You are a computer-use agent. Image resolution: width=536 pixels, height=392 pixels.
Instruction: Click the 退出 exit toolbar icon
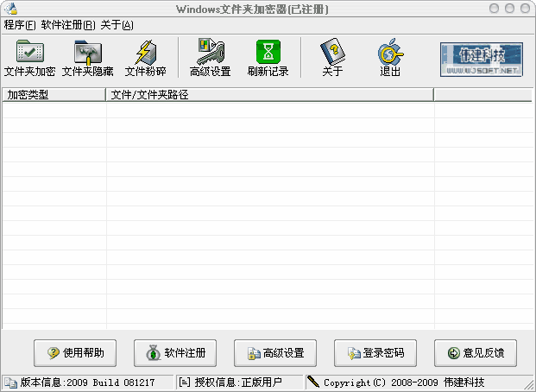(390, 59)
